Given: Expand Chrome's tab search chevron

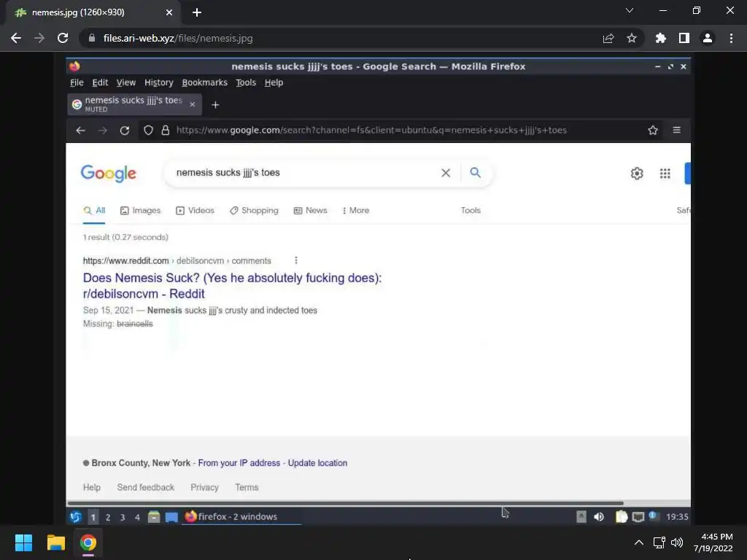Looking at the screenshot, I should pos(630,10).
